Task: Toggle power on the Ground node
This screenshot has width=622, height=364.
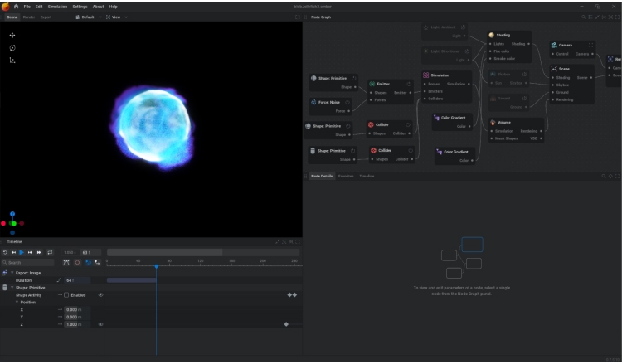Action: click(x=524, y=99)
